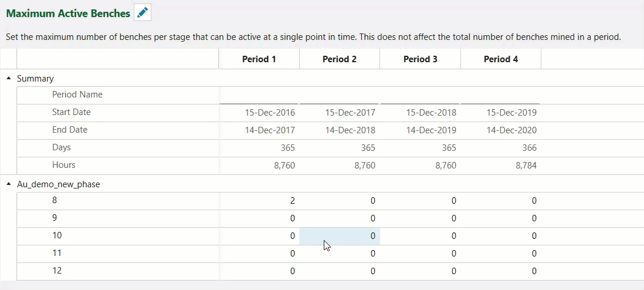Click the Period Name row label
The image size is (644, 290).
pos(77,95)
